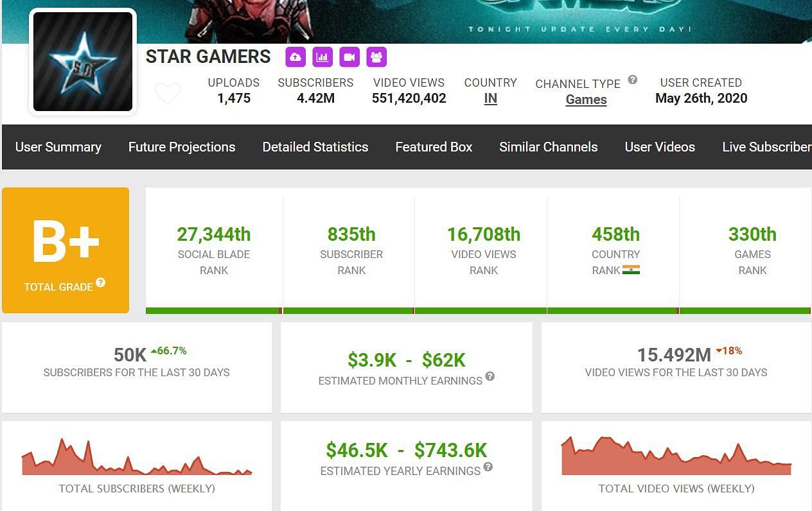Click the 27,344th Social Blade rank
Screen dimensions: 812x511
point(214,234)
